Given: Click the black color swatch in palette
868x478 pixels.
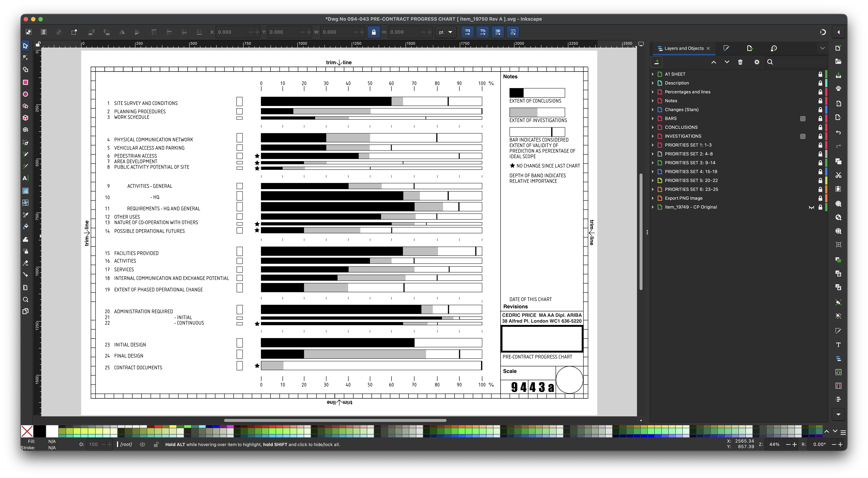Looking at the screenshot, I should (x=40, y=431).
